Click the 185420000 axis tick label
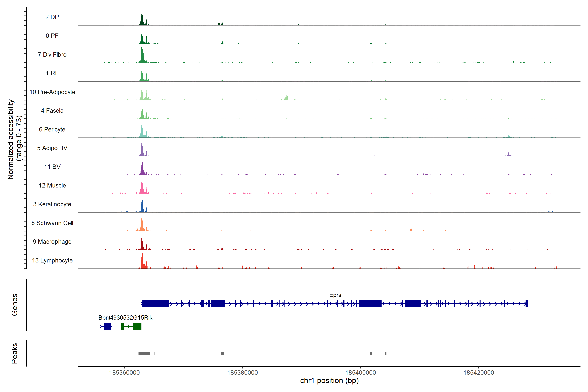588x392 pixels. (x=479, y=373)
